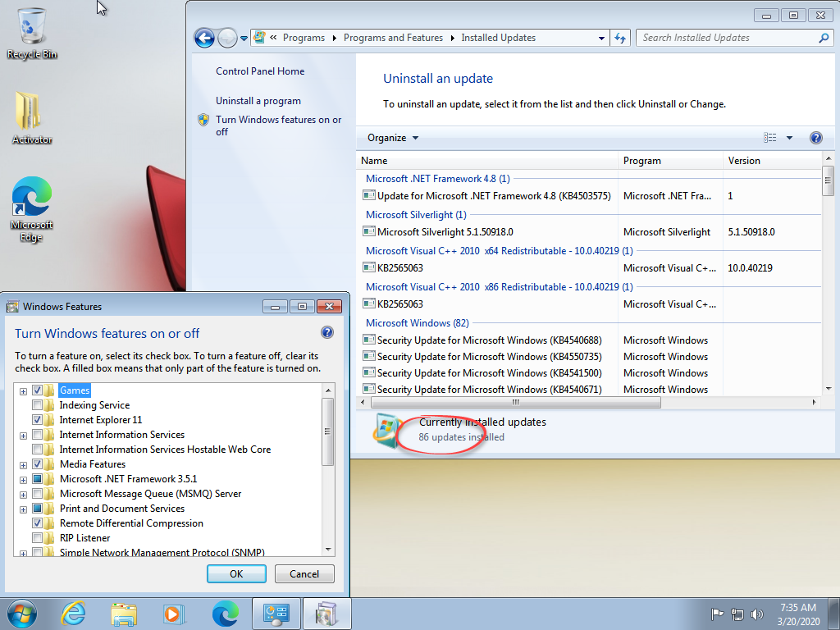The image size is (840, 630).
Task: Open Windows Explorer from taskbar
Action: (124, 614)
